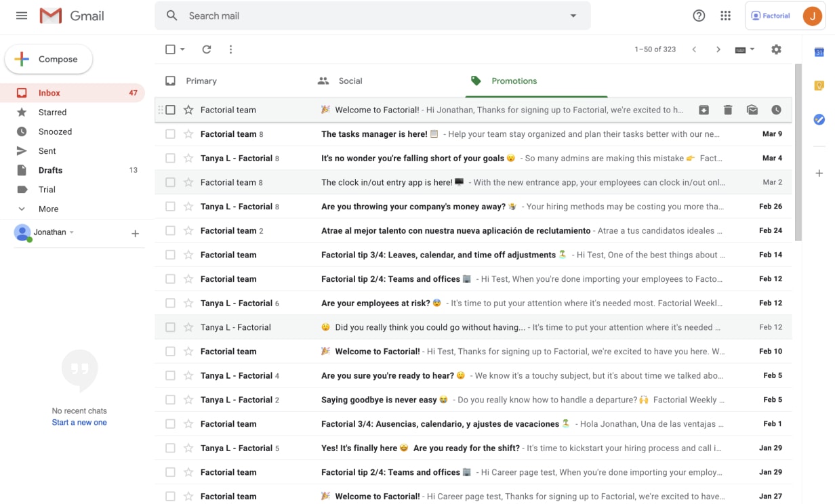Select the 'Saying goodbye is never easy' email
The image size is (835, 504).
(170, 400)
